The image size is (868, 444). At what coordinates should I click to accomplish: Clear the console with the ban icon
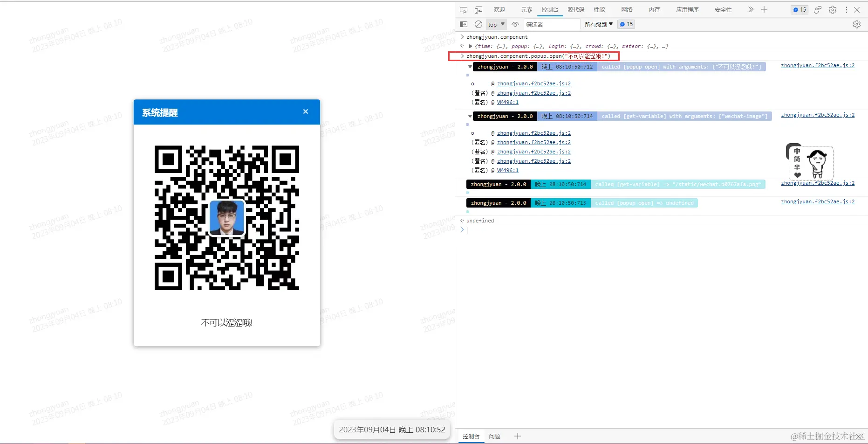click(478, 24)
